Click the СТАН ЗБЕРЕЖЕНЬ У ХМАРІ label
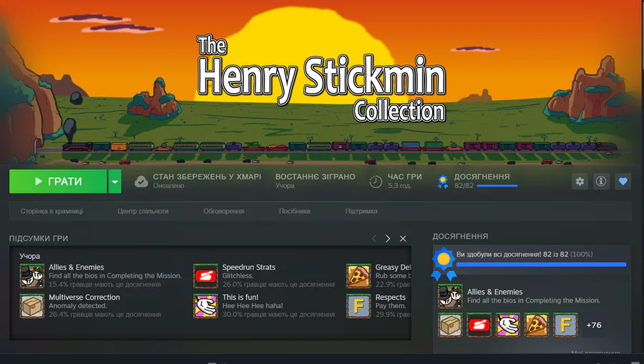 pos(207,177)
